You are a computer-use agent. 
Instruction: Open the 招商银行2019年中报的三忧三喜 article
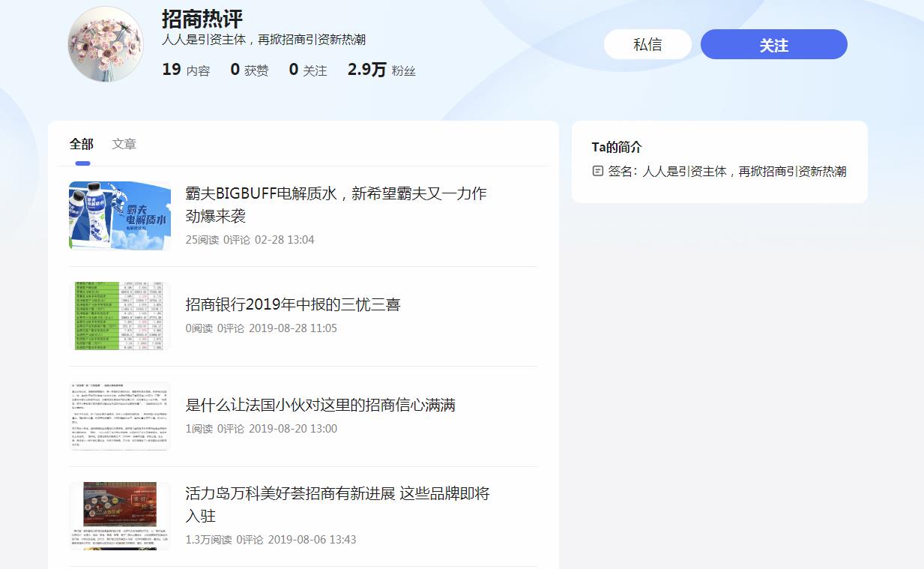click(x=293, y=304)
